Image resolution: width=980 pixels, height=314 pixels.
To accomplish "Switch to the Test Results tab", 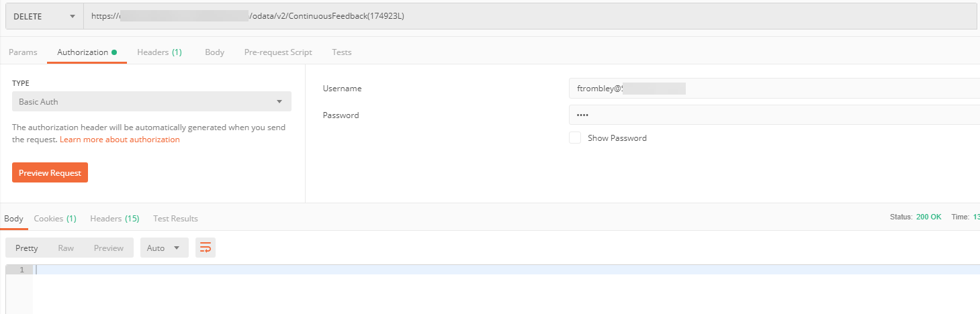I will (175, 218).
